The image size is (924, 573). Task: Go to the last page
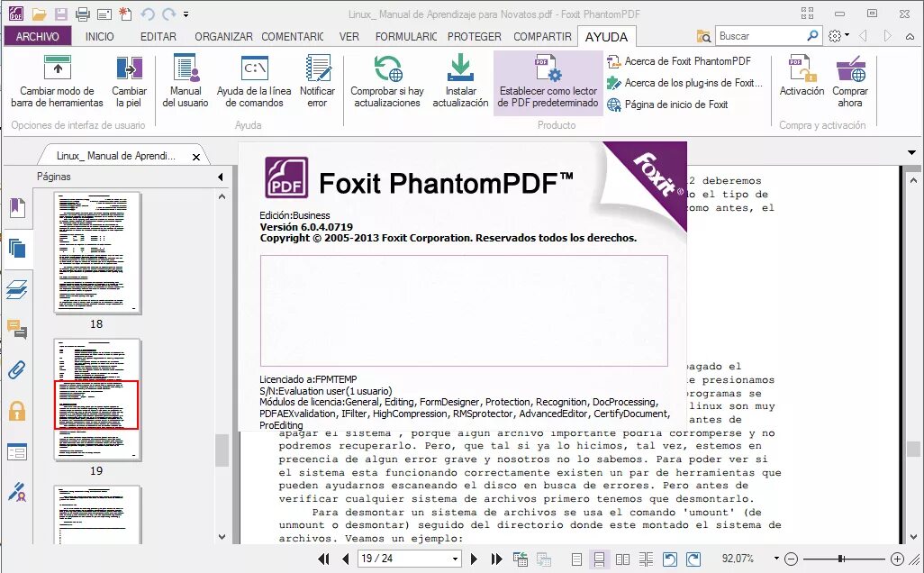click(x=497, y=559)
